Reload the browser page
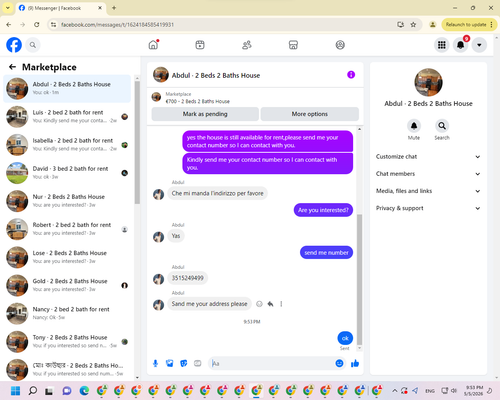500x400 pixels. [37, 25]
